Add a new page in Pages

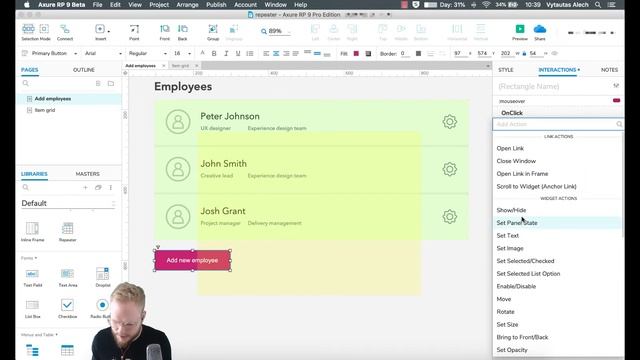click(98, 83)
